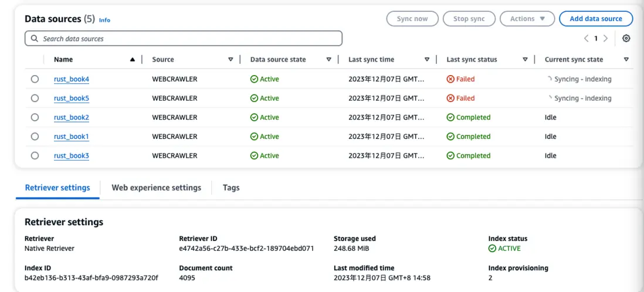Sort by Data source state arrow
644x292 pixels.
pyautogui.click(x=329, y=60)
